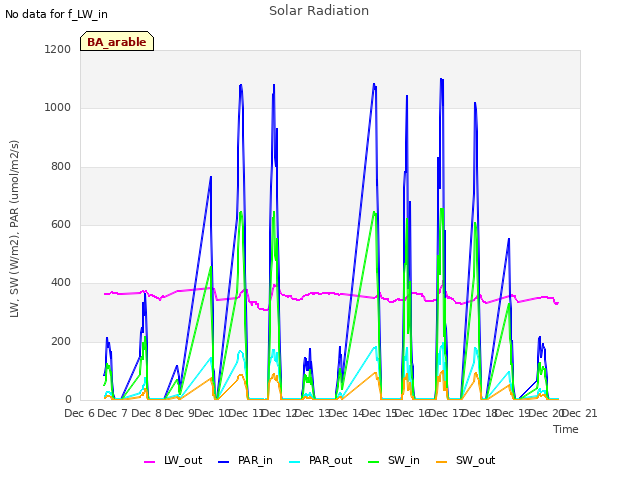Click the Dec 6 x-axis label
Image resolution: width=640 pixels, height=480 pixels.
point(79,413)
